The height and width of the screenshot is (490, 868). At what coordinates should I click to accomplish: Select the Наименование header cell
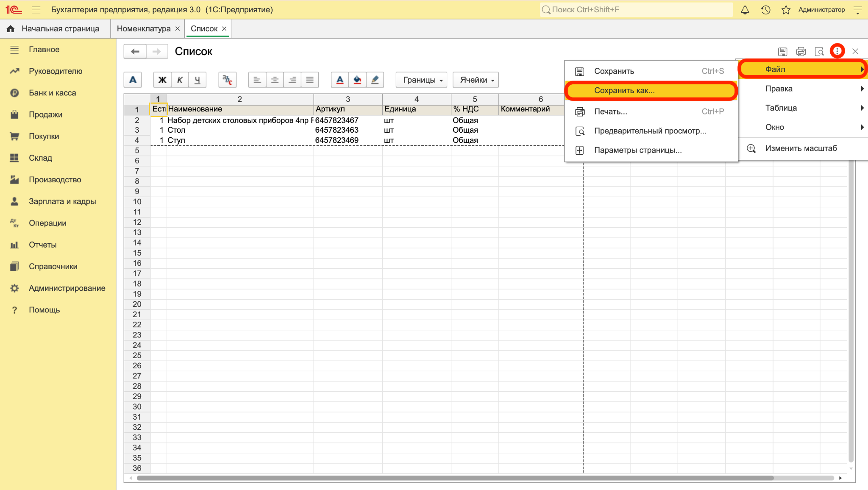coord(240,109)
